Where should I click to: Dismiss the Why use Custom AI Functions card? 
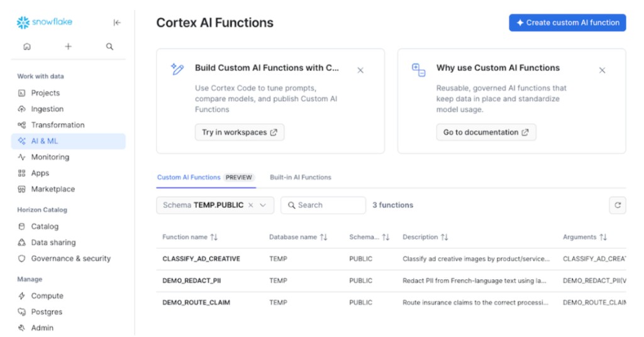click(602, 70)
